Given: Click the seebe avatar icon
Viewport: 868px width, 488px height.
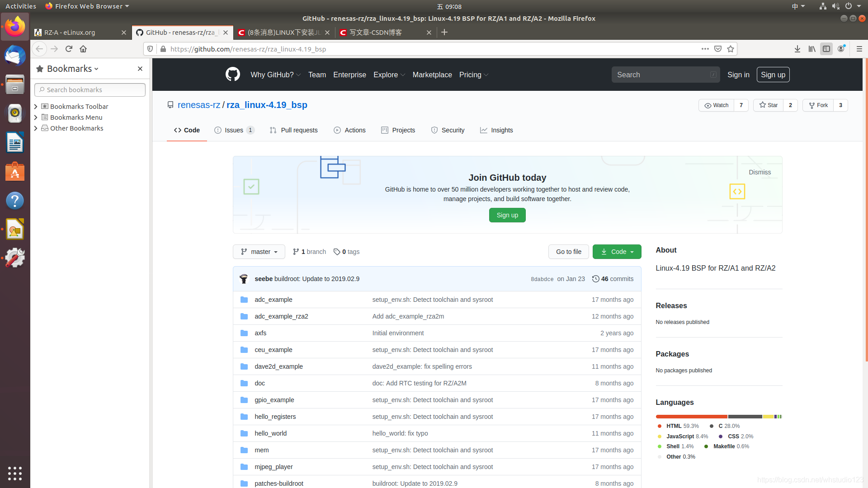Looking at the screenshot, I should click(244, 279).
